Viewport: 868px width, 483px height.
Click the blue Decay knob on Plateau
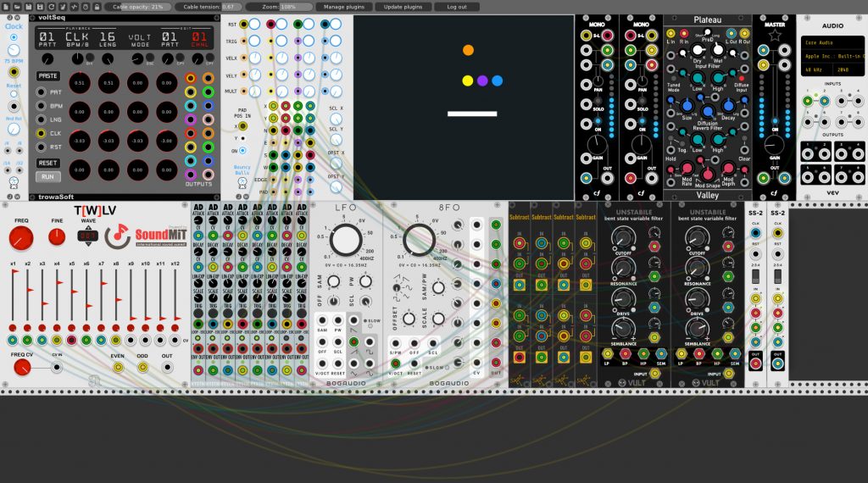pos(728,105)
